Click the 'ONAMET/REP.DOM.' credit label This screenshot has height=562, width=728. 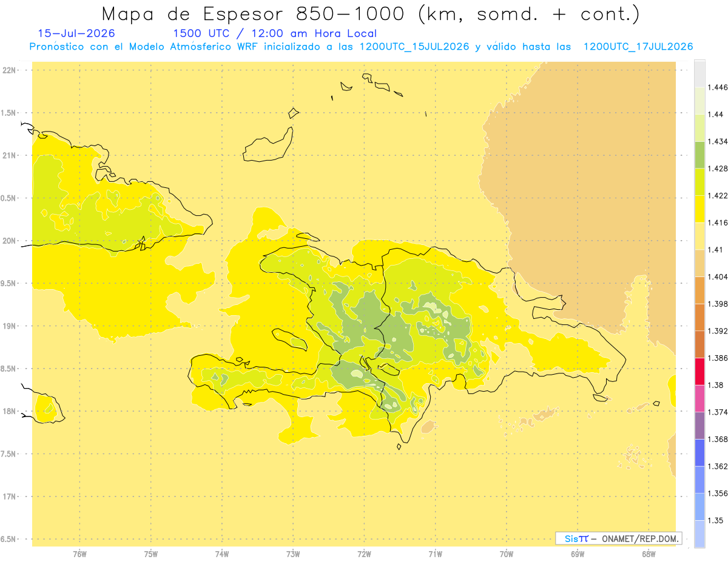point(641,538)
